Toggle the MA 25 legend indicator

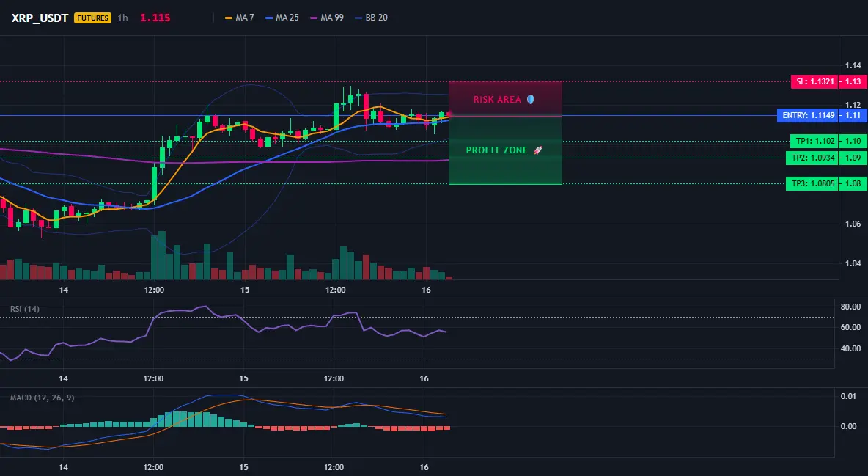282,18
